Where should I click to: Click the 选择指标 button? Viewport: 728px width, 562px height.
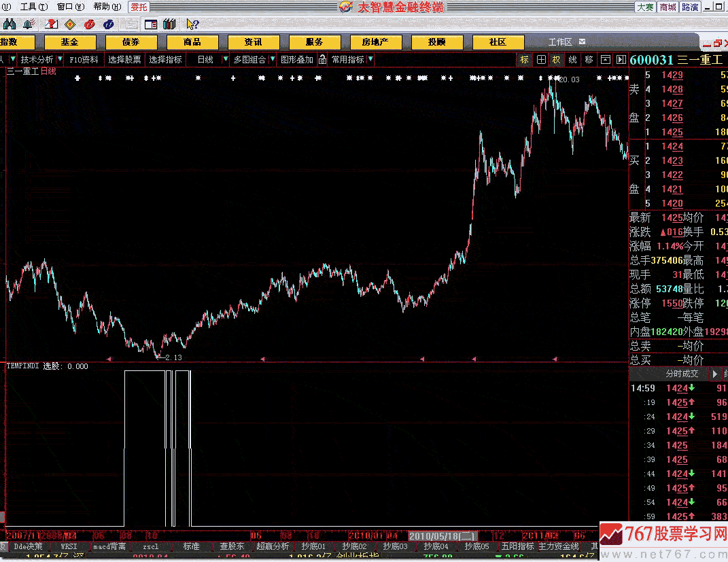click(165, 59)
